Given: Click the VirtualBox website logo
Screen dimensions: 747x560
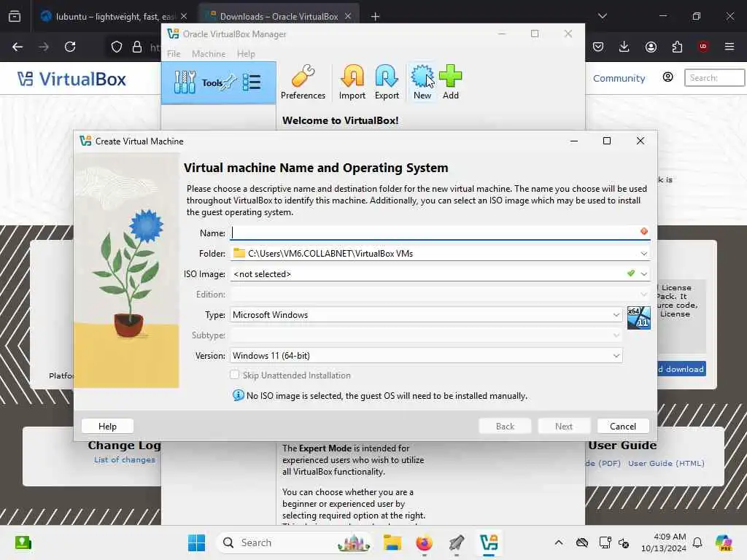Looking at the screenshot, I should click(72, 79).
